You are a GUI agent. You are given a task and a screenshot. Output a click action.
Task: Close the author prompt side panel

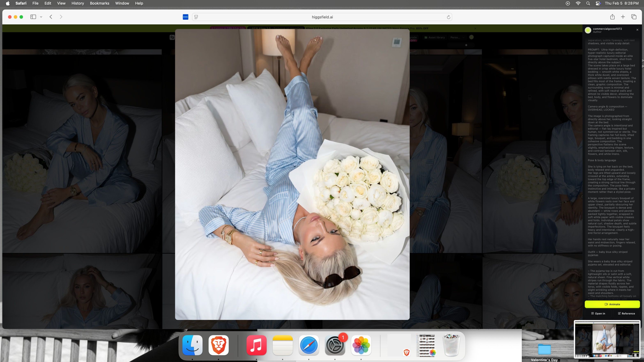tap(637, 30)
